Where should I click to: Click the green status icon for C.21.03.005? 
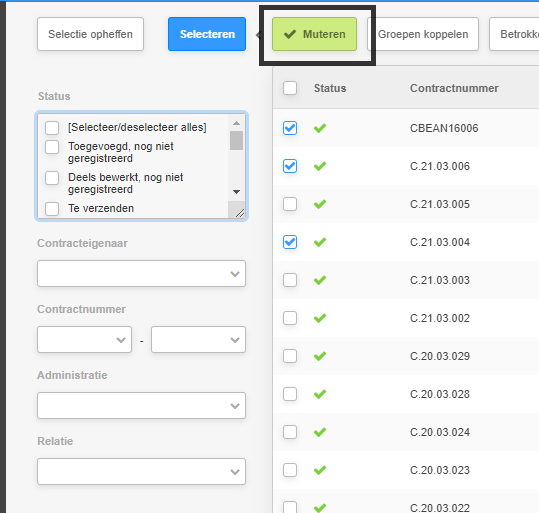(320, 204)
